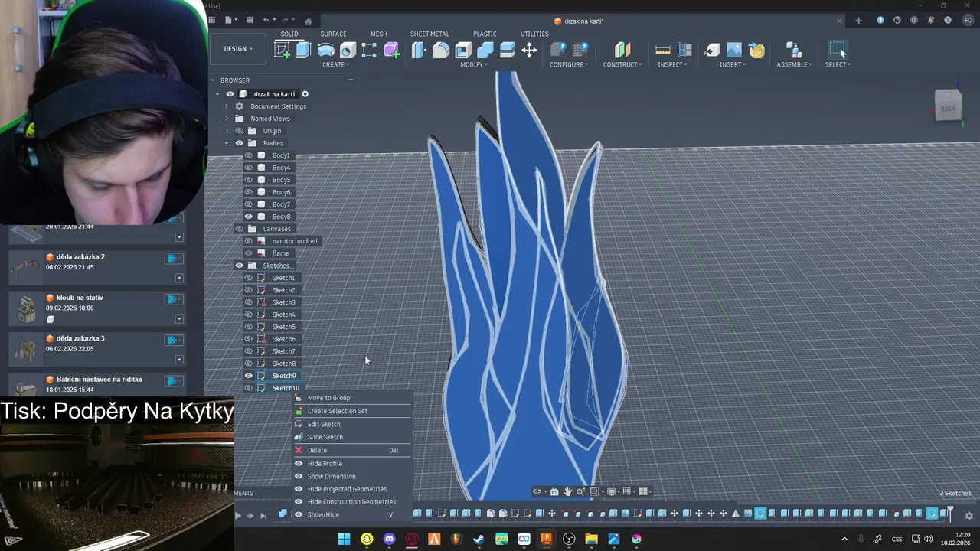
Task: Click the Save disk icon
Action: 248,20
